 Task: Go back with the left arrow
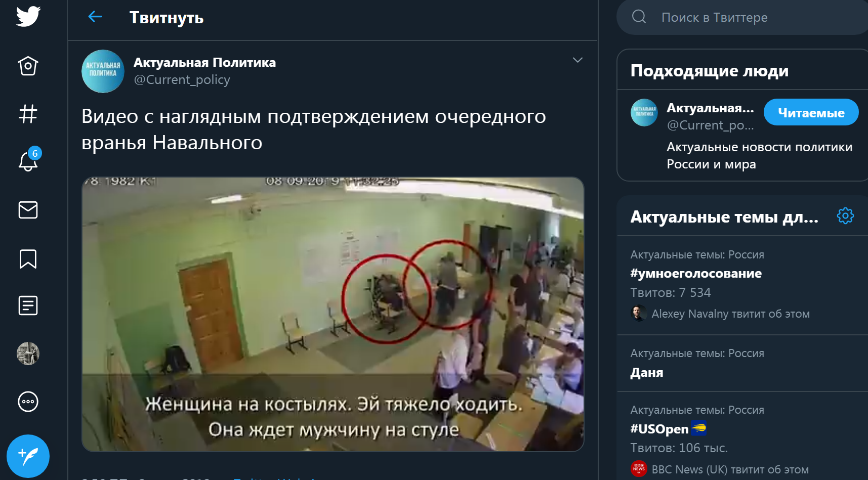tap(95, 17)
